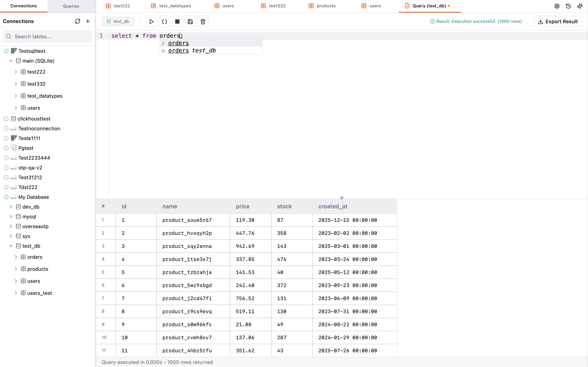
Task: Select the Pgtest connection
Action: pyautogui.click(x=26, y=148)
